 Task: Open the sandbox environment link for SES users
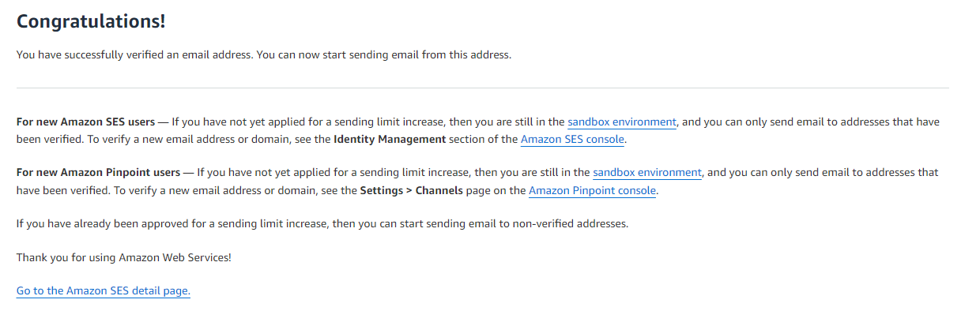[622, 122]
